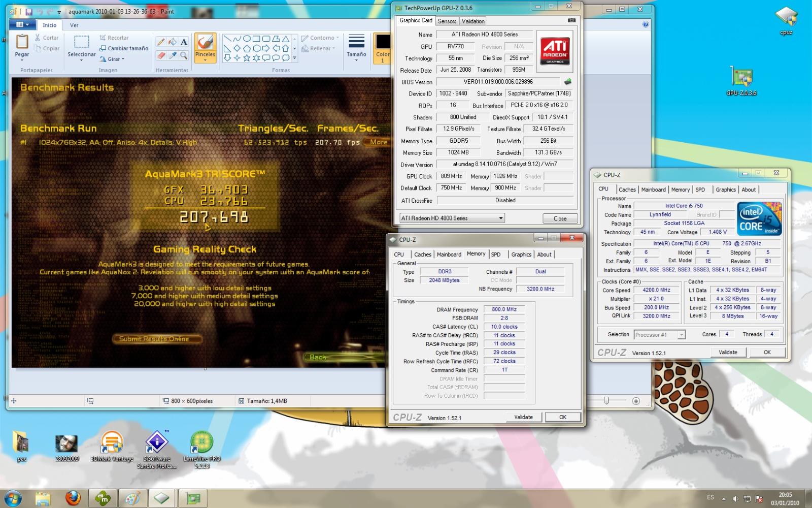Expand the shapes gallery more arrow
Screen dimensions: 812x508
coord(294,59)
